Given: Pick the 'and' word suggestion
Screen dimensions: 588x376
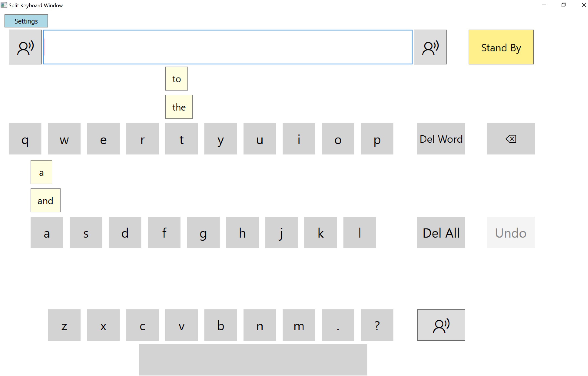Looking at the screenshot, I should pyautogui.click(x=45, y=200).
